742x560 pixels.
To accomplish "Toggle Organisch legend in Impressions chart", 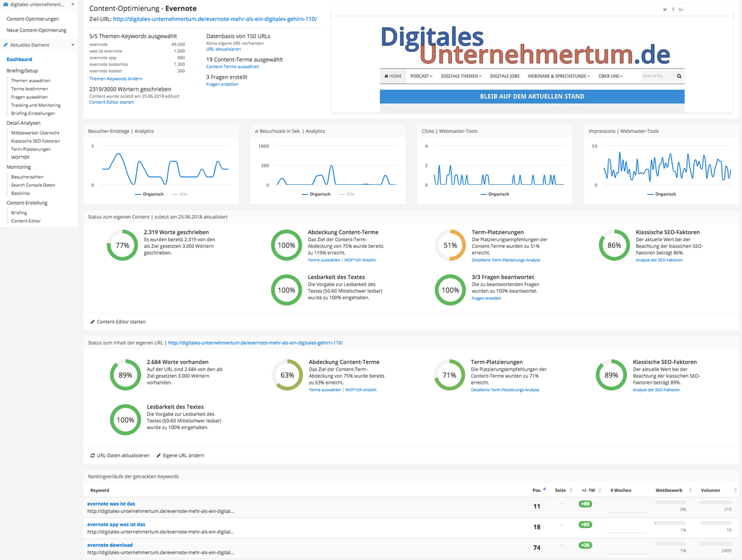I will coord(662,194).
